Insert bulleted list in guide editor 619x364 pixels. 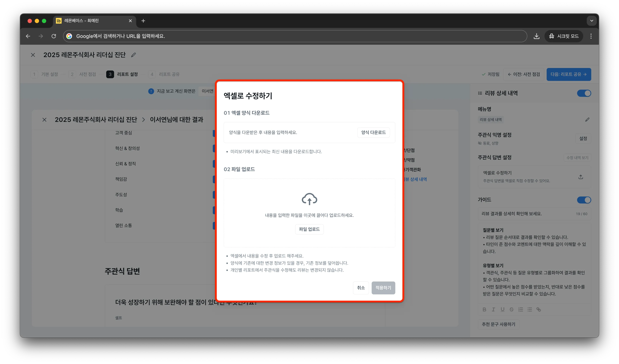(530, 309)
